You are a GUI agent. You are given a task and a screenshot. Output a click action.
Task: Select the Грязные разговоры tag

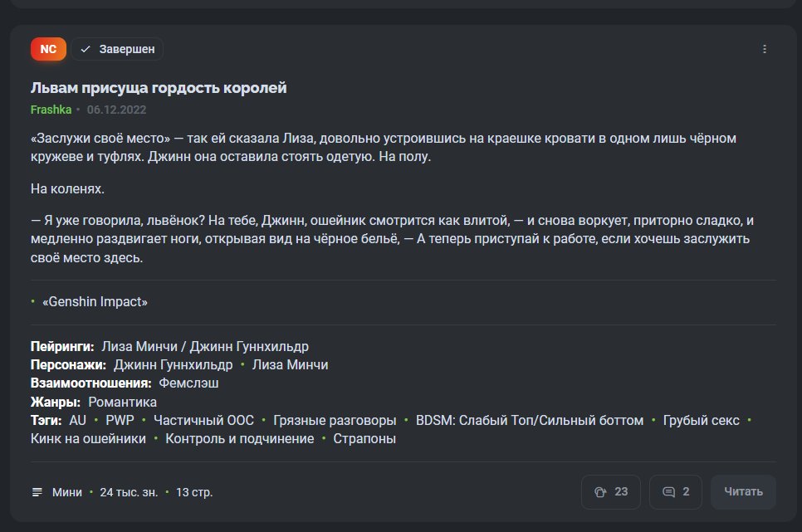[335, 421]
